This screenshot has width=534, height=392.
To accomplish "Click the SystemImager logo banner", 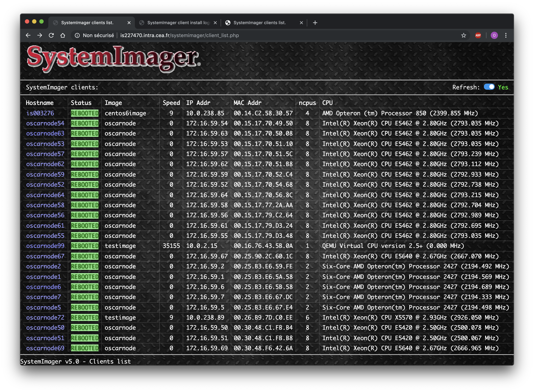I will pos(114,59).
